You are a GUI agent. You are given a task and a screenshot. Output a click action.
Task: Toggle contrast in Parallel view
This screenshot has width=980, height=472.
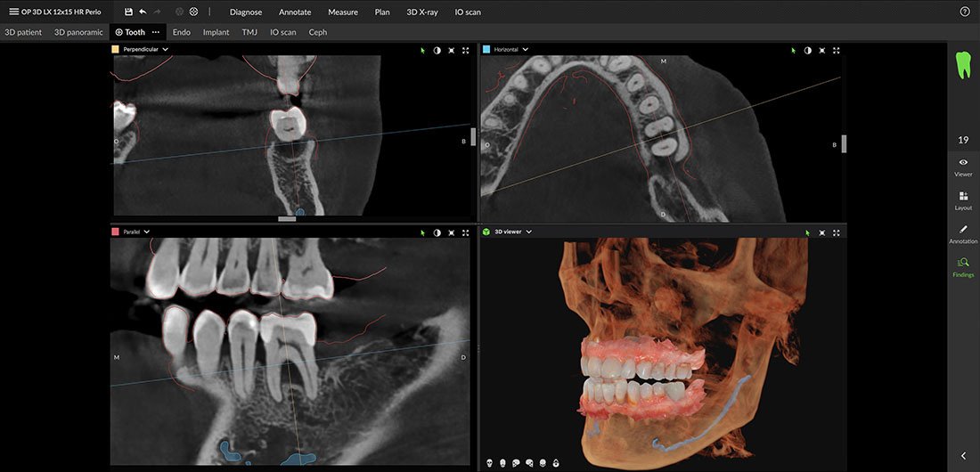point(437,232)
